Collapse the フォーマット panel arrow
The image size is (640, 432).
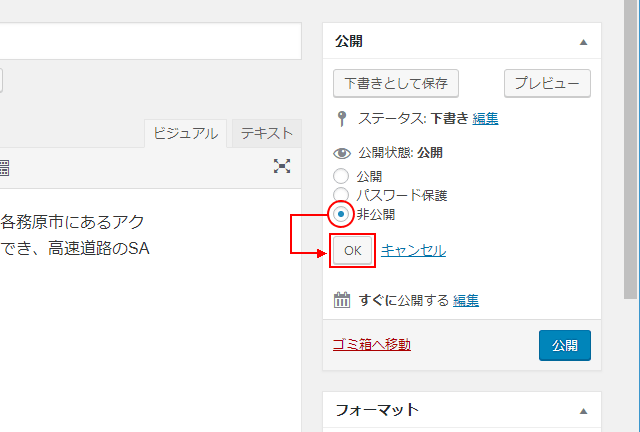click(583, 411)
